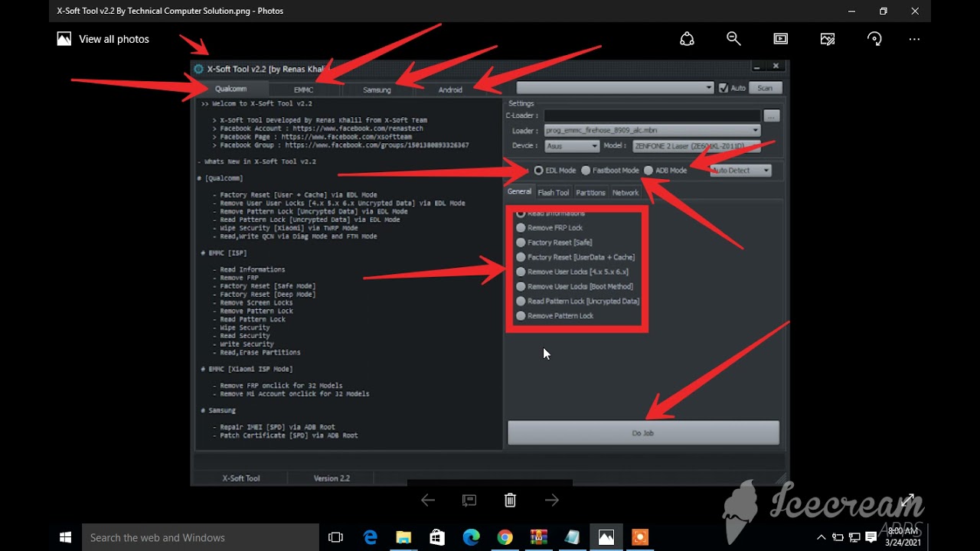
Task: Toggle the Auto checkbox next to Scan
Action: pyautogui.click(x=724, y=88)
